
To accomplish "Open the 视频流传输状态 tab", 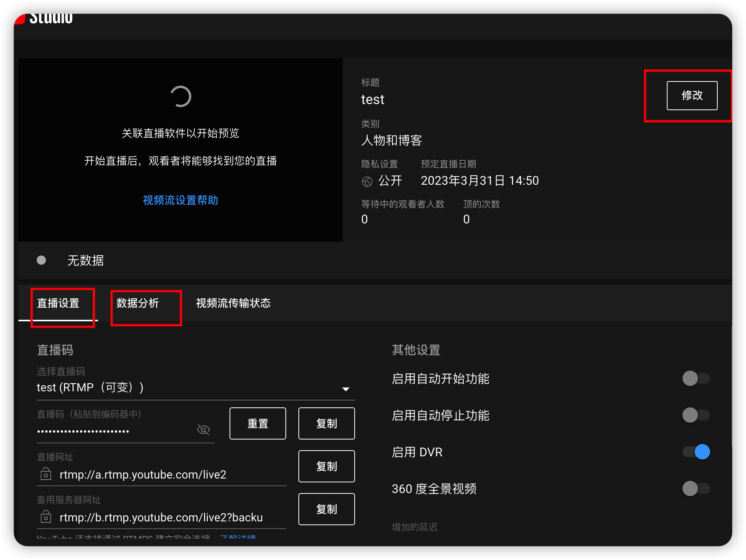I will [233, 303].
